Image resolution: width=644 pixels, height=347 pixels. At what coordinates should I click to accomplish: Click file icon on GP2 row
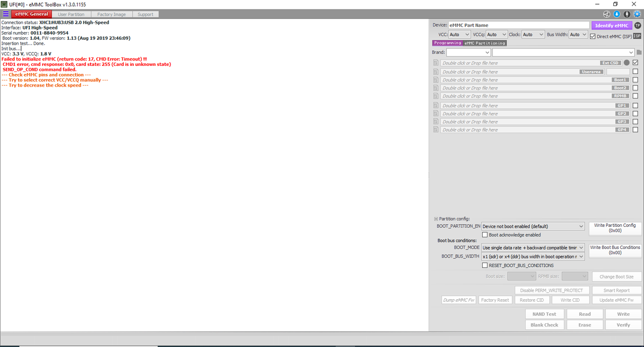click(436, 114)
